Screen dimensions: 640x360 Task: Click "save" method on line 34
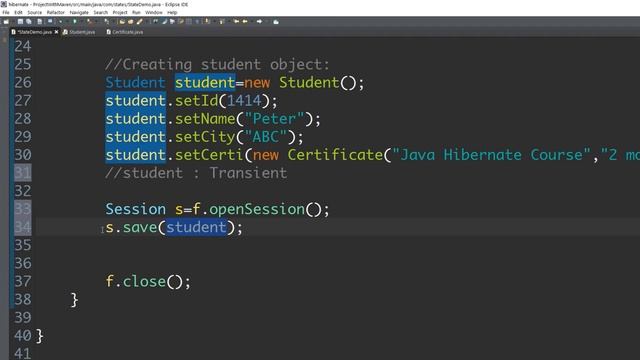140,227
